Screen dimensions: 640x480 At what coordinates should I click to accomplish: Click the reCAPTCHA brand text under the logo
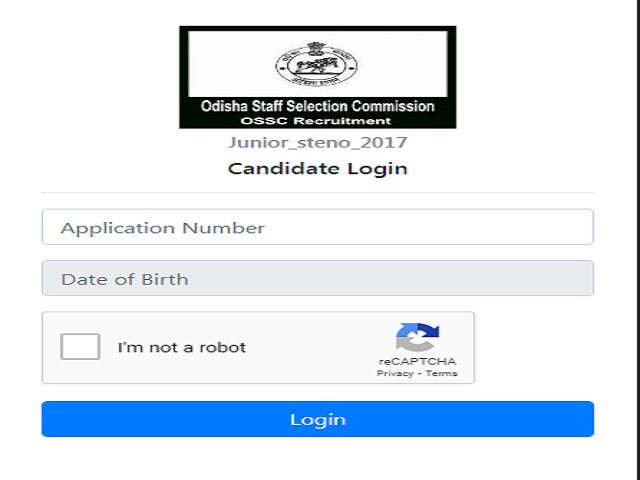pos(417,362)
